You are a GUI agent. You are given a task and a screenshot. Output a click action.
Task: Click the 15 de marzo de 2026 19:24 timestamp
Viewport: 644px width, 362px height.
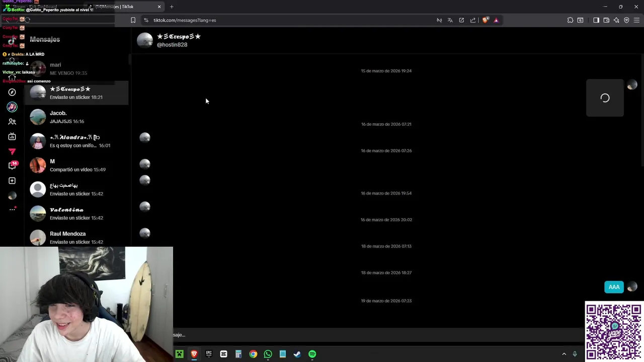(x=386, y=71)
